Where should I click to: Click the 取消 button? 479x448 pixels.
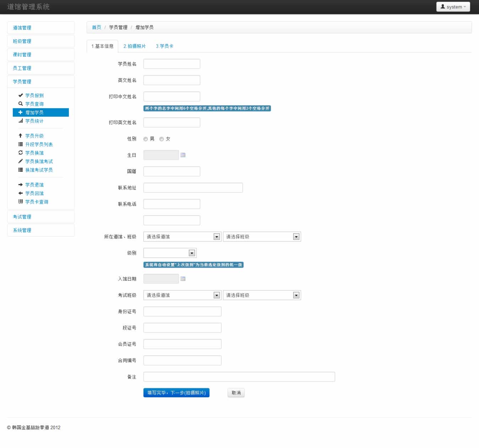coord(236,393)
